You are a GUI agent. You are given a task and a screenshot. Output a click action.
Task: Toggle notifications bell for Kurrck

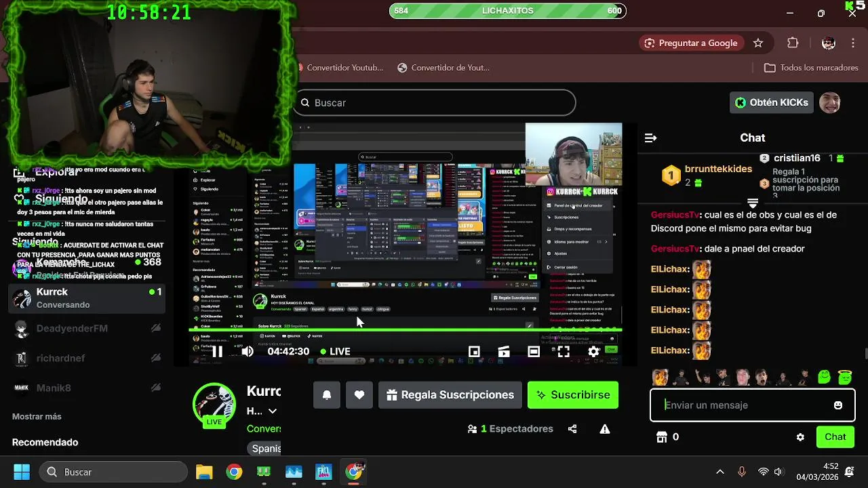pyautogui.click(x=327, y=395)
